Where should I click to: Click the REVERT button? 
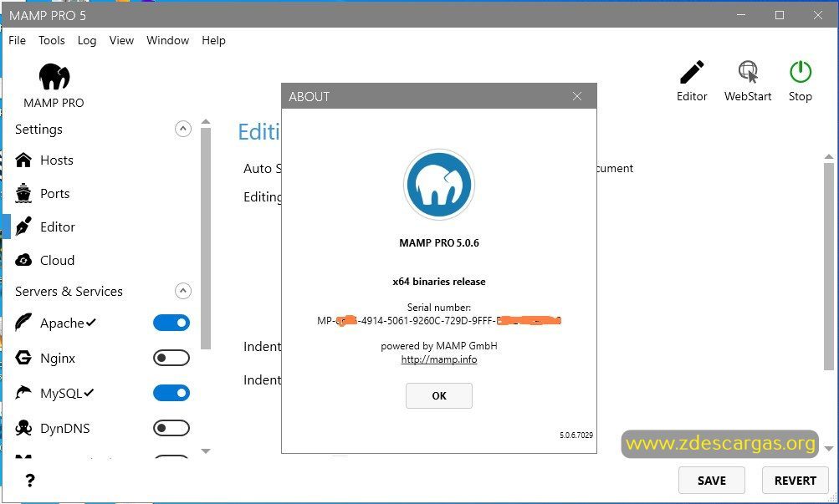point(796,481)
